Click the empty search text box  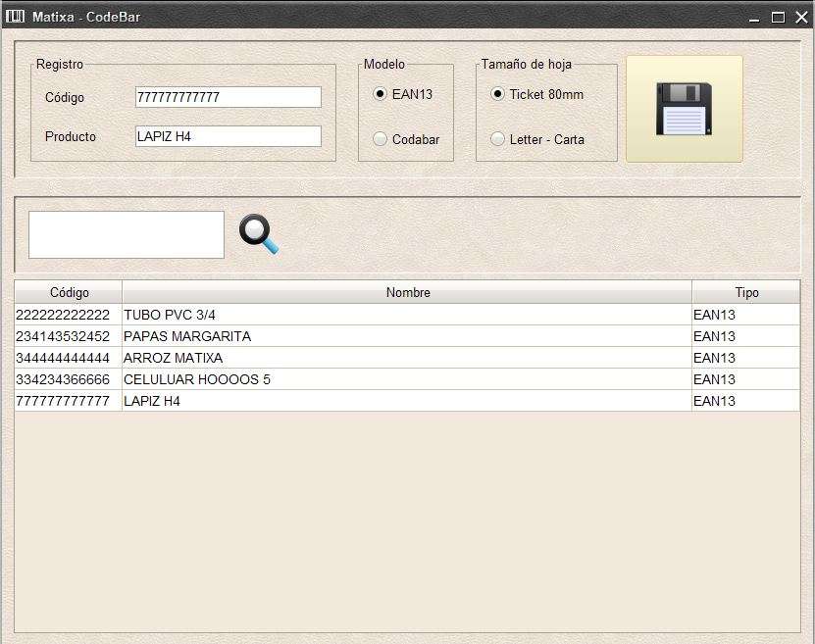126,233
